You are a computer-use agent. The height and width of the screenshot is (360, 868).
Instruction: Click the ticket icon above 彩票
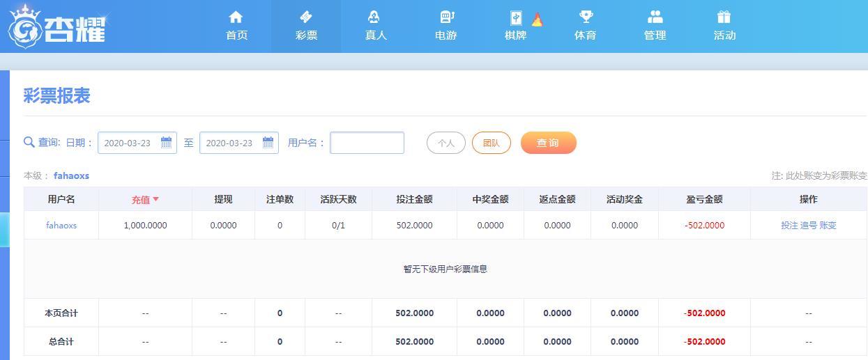(x=306, y=17)
